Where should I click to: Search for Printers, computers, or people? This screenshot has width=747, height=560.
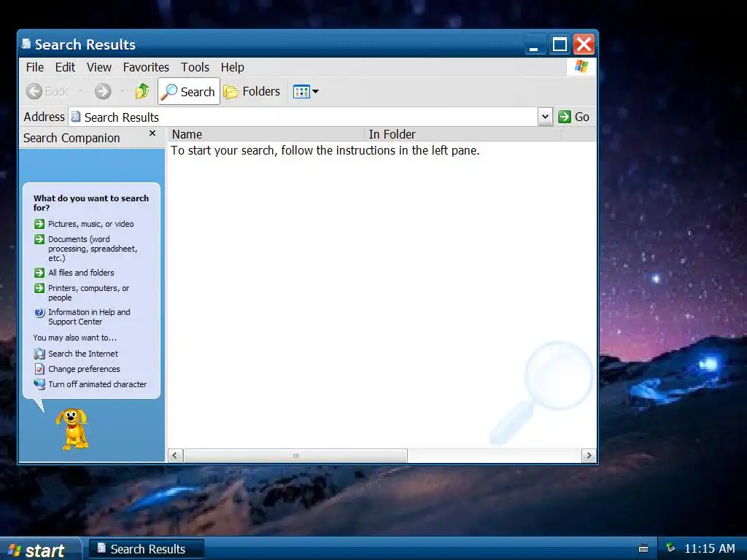pyautogui.click(x=88, y=293)
